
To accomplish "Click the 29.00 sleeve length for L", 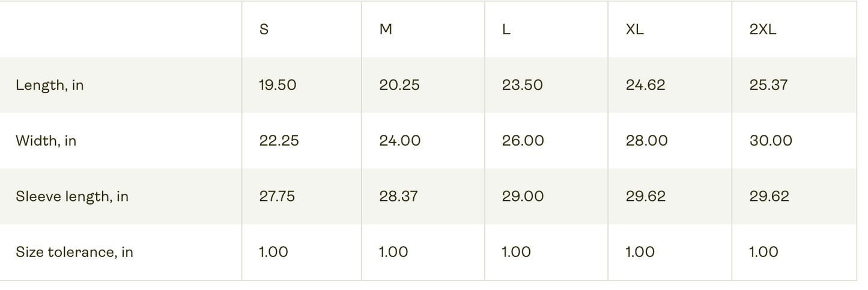I will [x=523, y=197].
